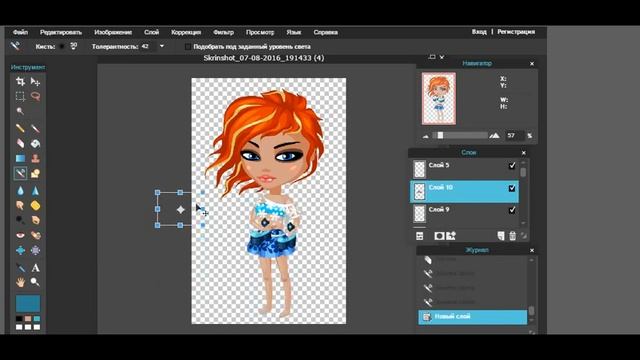The width and height of the screenshot is (640, 360).
Task: Click the Navigator preview thumbnail
Action: [439, 98]
